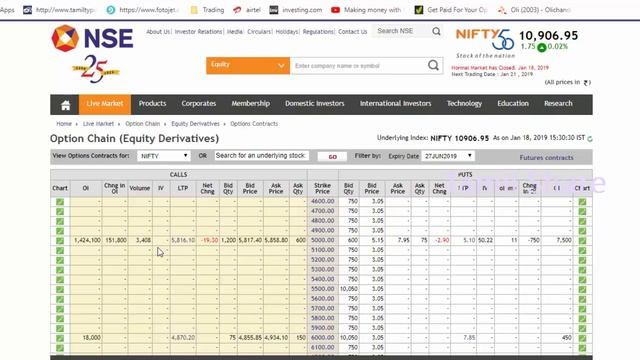640x360 pixels.
Task: Open the calls chart icon for strike 5500.00
Action: pos(60,289)
